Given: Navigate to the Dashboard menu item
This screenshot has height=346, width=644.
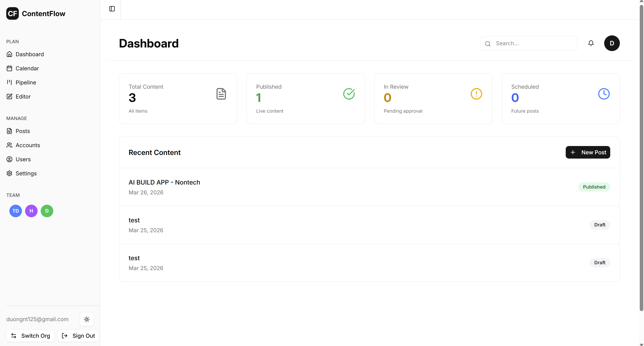Looking at the screenshot, I should pos(30,54).
